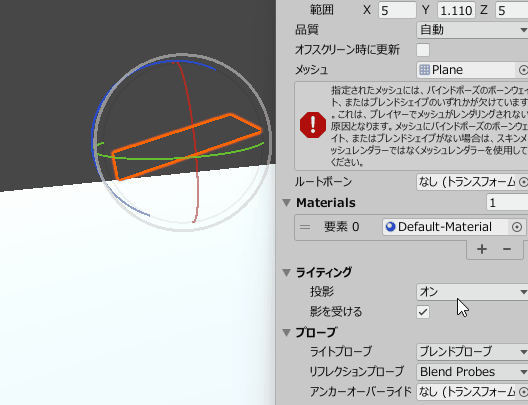Viewport: 528px width, 405px height.
Task: Open the ライトプローブ dropdown
Action: pos(472,352)
